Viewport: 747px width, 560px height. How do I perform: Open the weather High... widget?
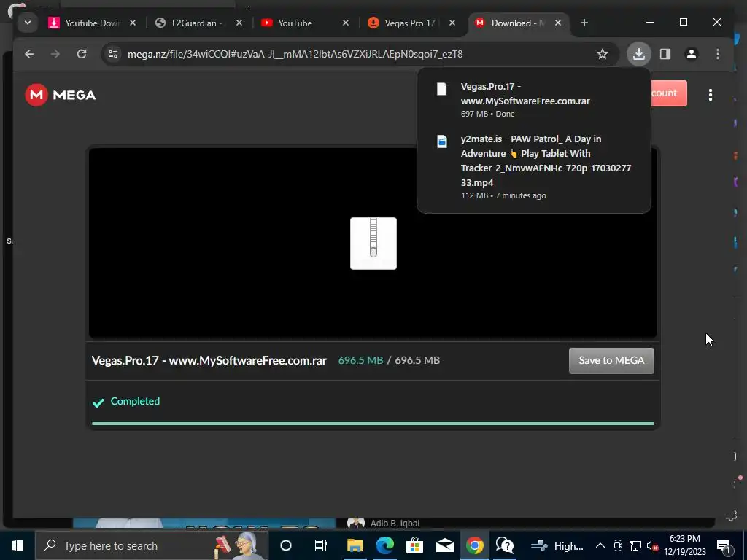557,545
